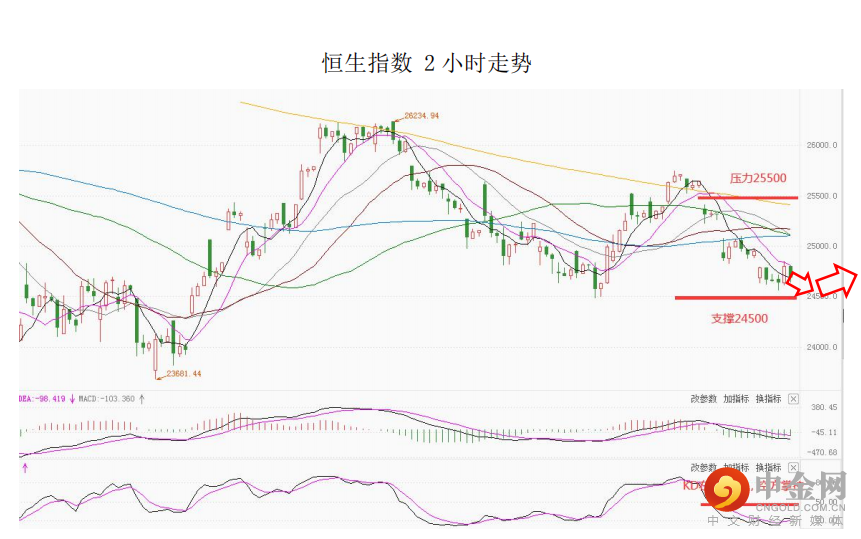Click 加指标 in the KDJ panel
Viewport: 861px width, 539px height.
736,468
